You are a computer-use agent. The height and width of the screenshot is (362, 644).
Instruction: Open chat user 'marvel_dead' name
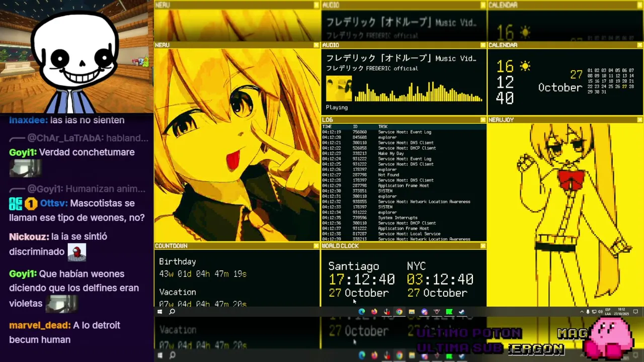(40, 326)
